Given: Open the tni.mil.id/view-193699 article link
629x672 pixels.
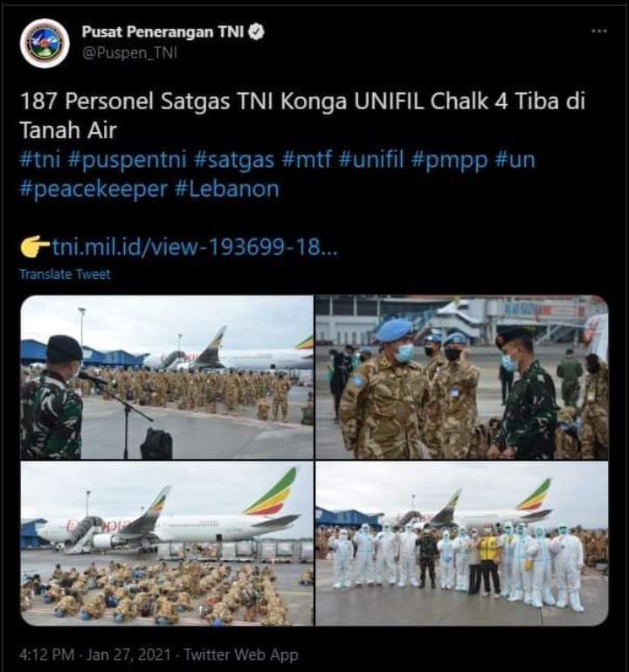Looking at the screenshot, I should [x=195, y=247].
